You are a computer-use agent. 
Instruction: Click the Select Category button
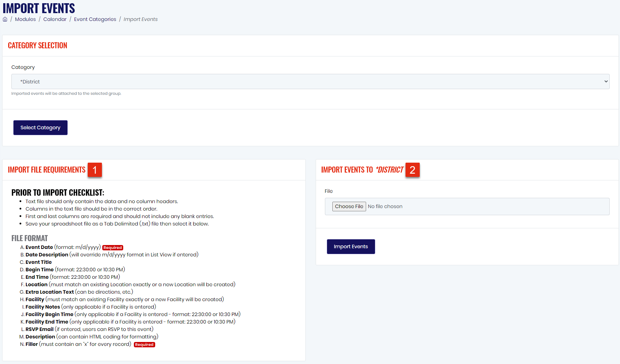click(40, 127)
